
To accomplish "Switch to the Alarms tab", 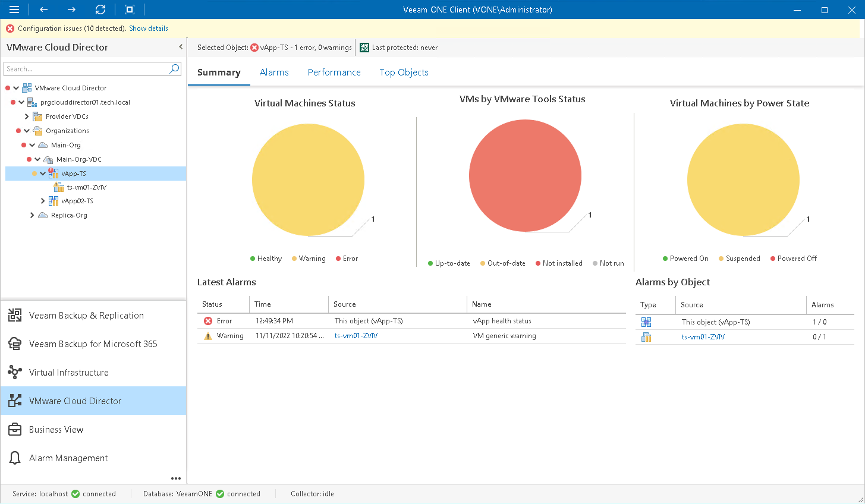I will pos(274,73).
